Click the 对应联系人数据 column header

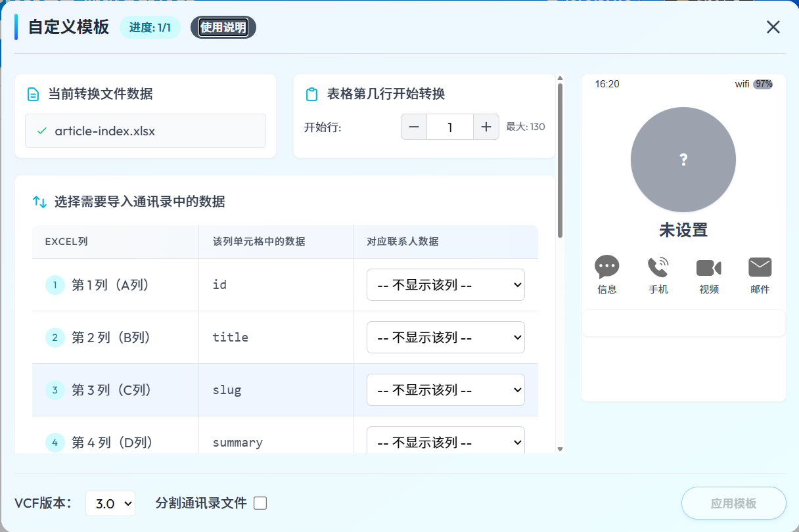[x=403, y=242]
